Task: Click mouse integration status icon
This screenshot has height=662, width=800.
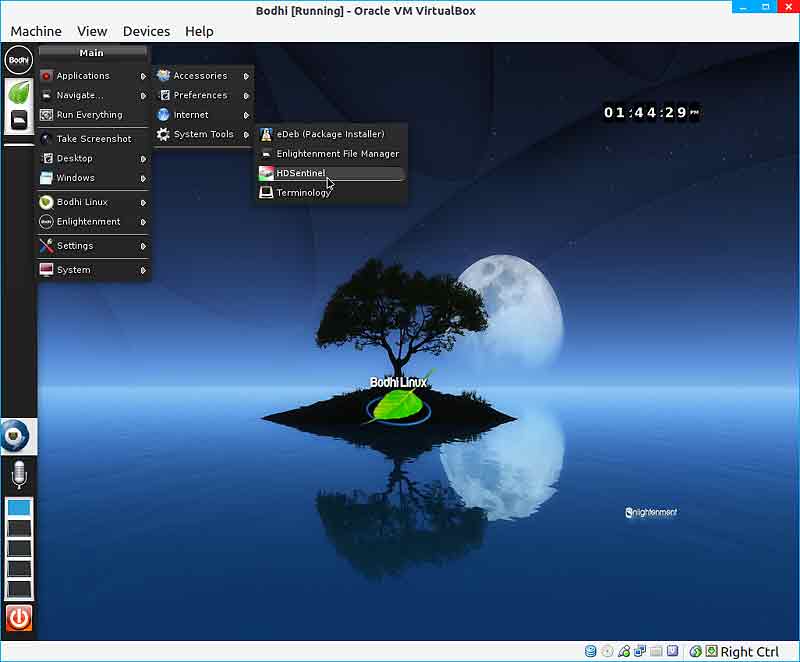Action: (x=695, y=651)
